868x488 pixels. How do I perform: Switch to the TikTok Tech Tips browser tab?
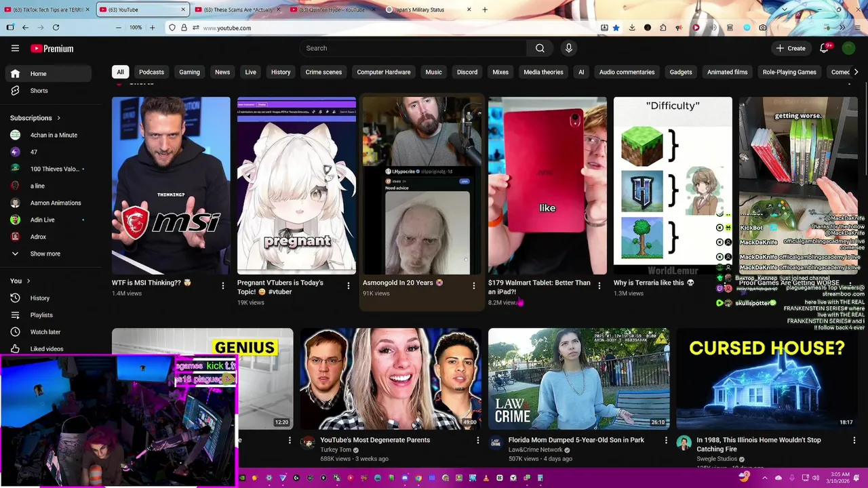(x=47, y=9)
